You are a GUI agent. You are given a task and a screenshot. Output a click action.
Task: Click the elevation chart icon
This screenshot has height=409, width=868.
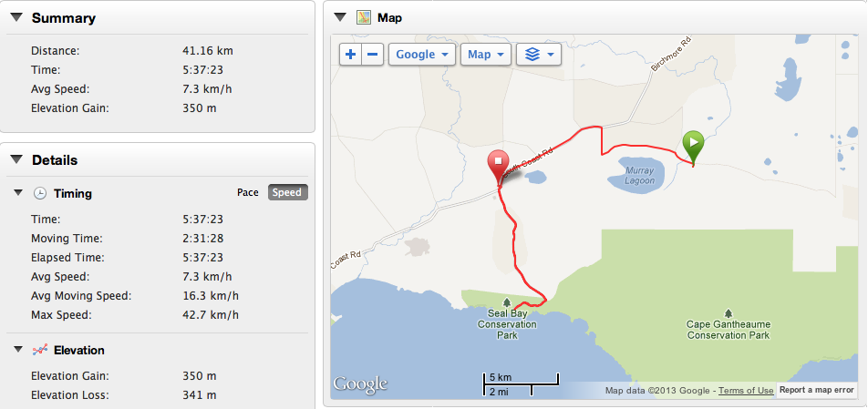40,350
